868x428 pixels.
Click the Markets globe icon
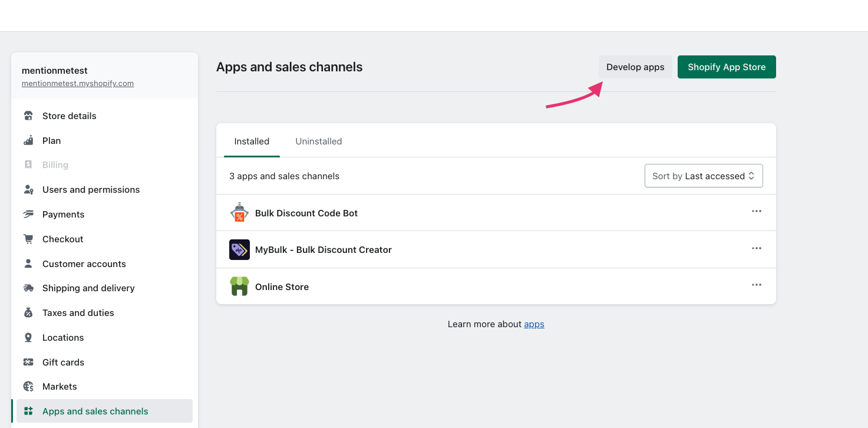point(28,386)
